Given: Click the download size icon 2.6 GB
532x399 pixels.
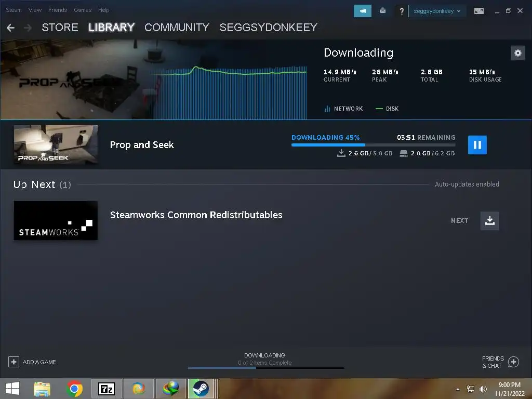Looking at the screenshot, I should [341, 153].
